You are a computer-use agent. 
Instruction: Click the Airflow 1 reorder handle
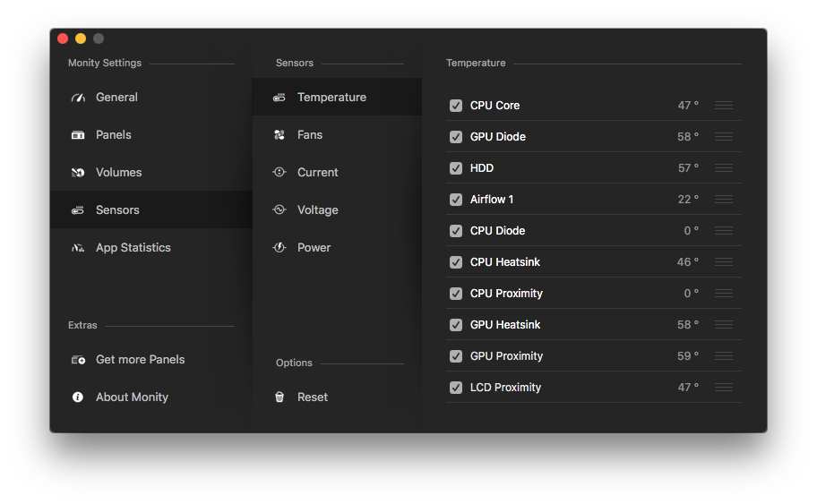coord(724,200)
